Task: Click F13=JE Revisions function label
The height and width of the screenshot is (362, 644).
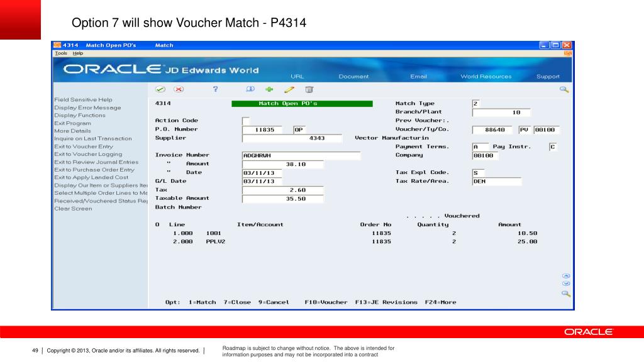Action: (x=386, y=302)
